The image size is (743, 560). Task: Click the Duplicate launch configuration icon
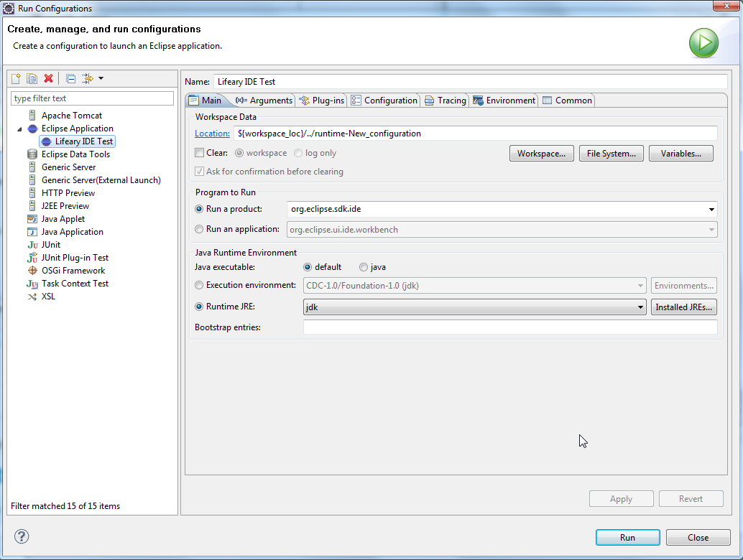[x=32, y=78]
